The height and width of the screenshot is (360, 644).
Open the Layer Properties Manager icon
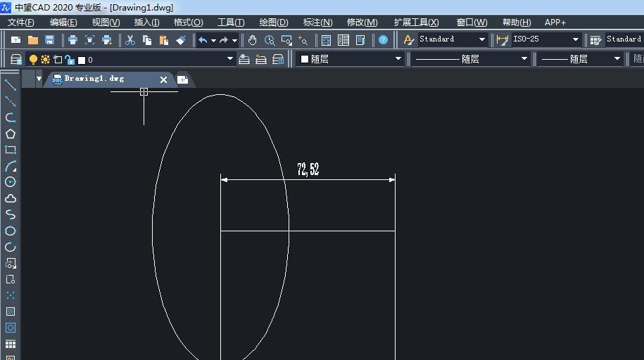click(16, 60)
